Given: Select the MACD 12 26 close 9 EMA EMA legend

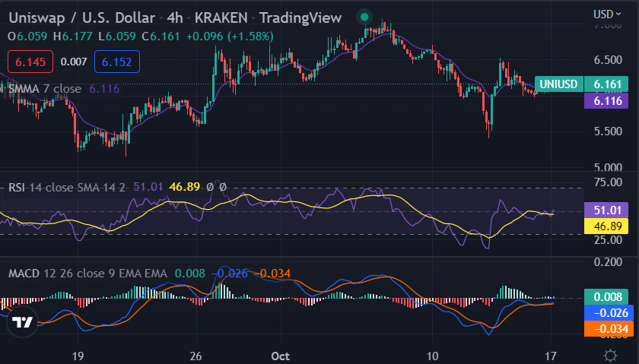Looking at the screenshot, I should pos(87,274).
